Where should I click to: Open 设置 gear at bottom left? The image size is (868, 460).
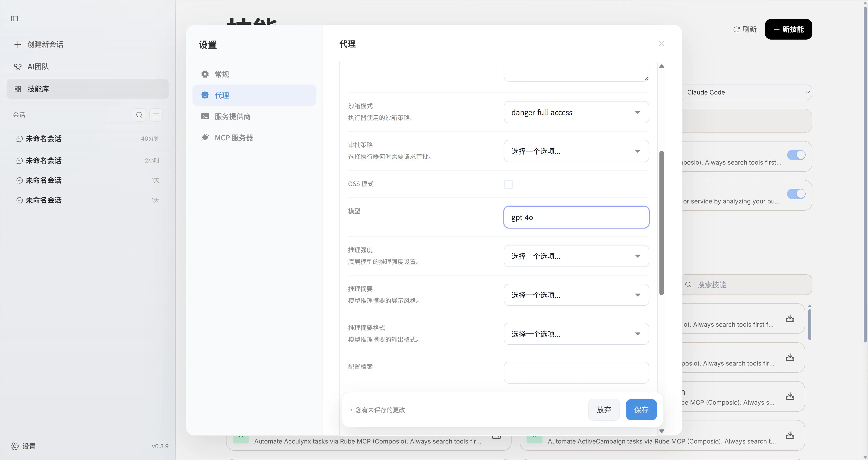tap(14, 446)
